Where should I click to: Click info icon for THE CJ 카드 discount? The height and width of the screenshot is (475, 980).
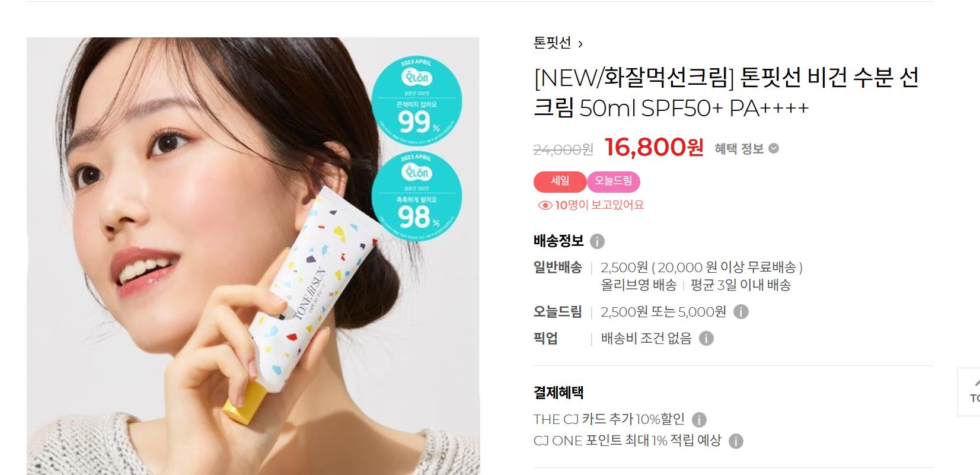pos(699,420)
